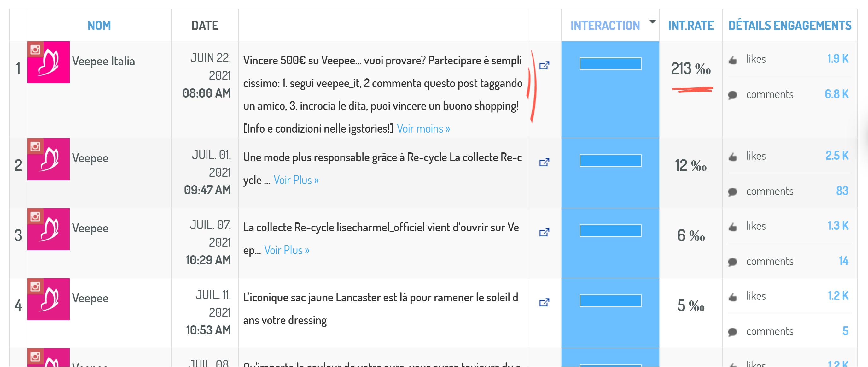Click comments bubble icon in row 2
The image size is (868, 367).
click(x=732, y=192)
